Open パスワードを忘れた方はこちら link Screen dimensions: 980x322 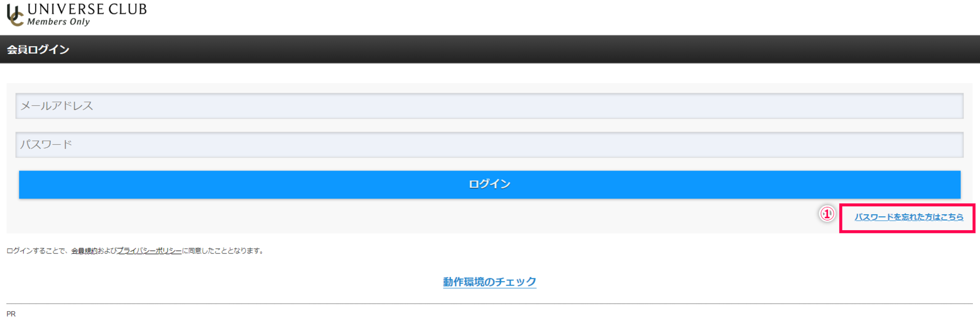point(909,217)
